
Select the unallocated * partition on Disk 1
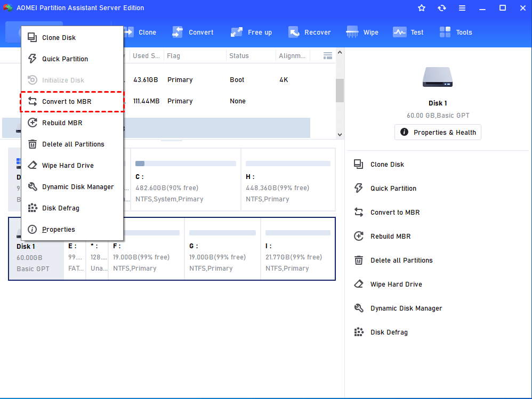click(97, 249)
